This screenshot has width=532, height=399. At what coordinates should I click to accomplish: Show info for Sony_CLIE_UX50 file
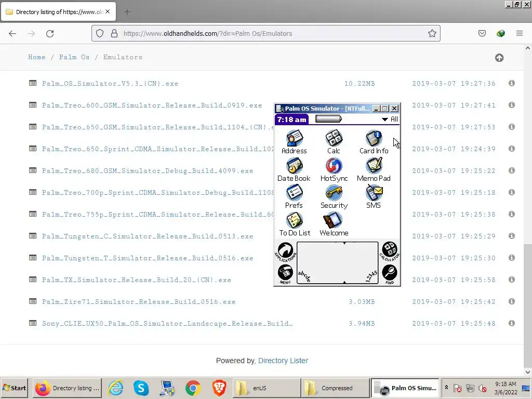click(x=512, y=323)
